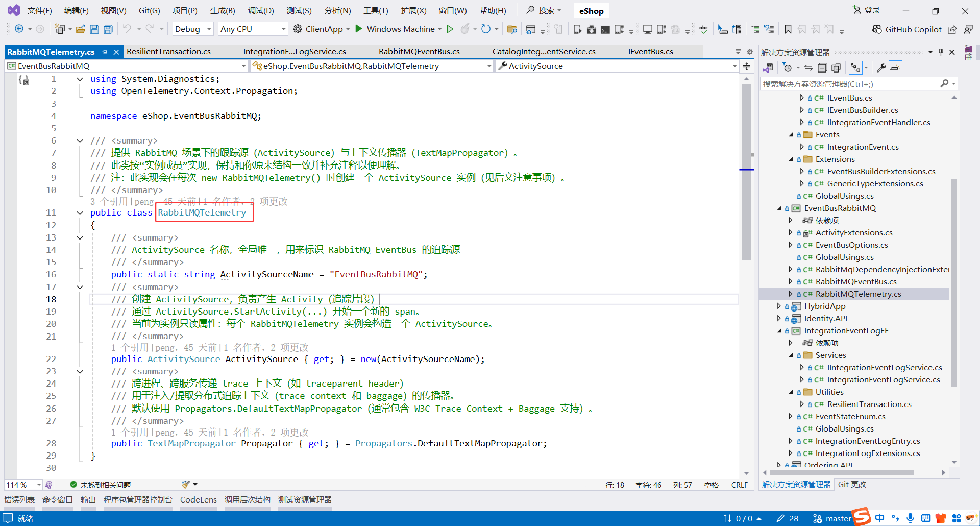Switch to the IEventBus.cs editor tab
The height and width of the screenshot is (526, 980).
tap(650, 52)
